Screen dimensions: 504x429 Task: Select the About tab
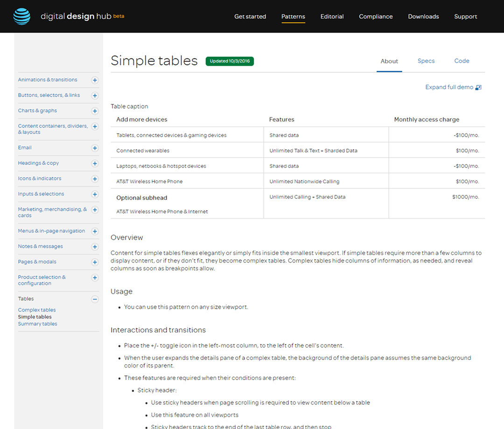(389, 61)
